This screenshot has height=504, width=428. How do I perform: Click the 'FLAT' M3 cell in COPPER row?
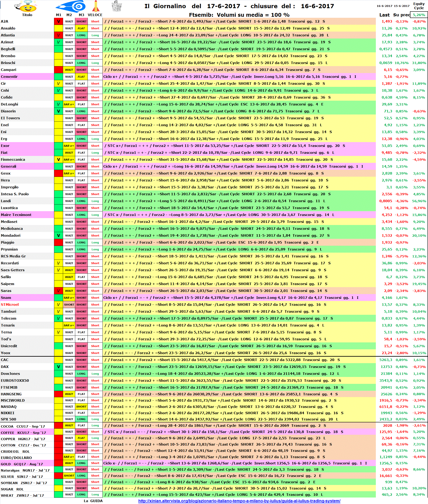tap(81, 438)
